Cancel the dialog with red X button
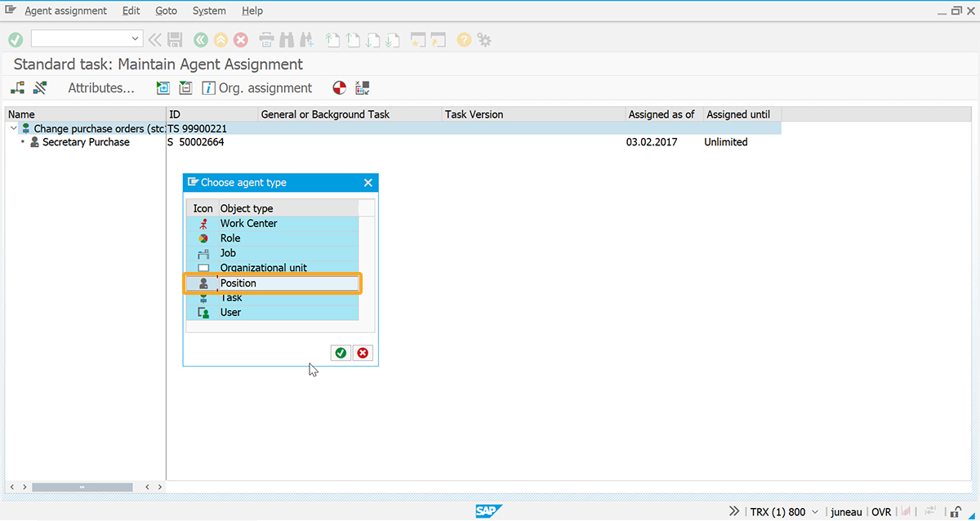 (x=363, y=353)
